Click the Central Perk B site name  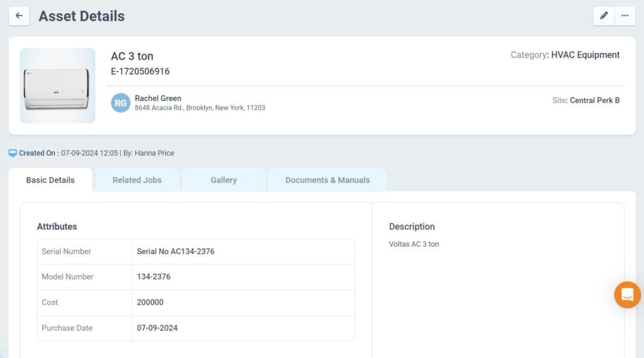click(x=594, y=100)
